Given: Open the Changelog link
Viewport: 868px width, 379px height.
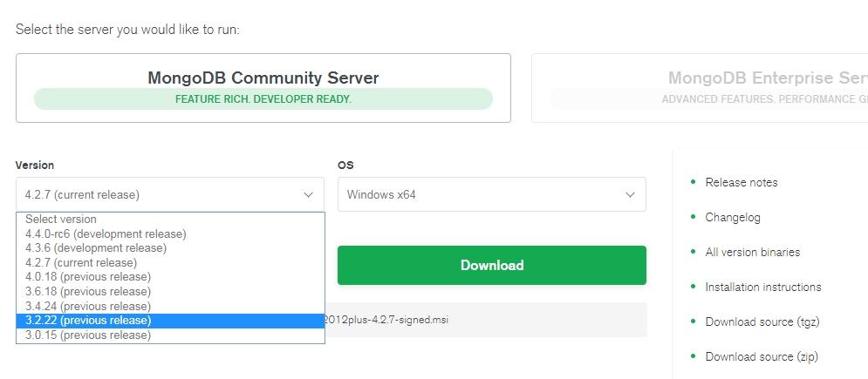Looking at the screenshot, I should point(733,217).
